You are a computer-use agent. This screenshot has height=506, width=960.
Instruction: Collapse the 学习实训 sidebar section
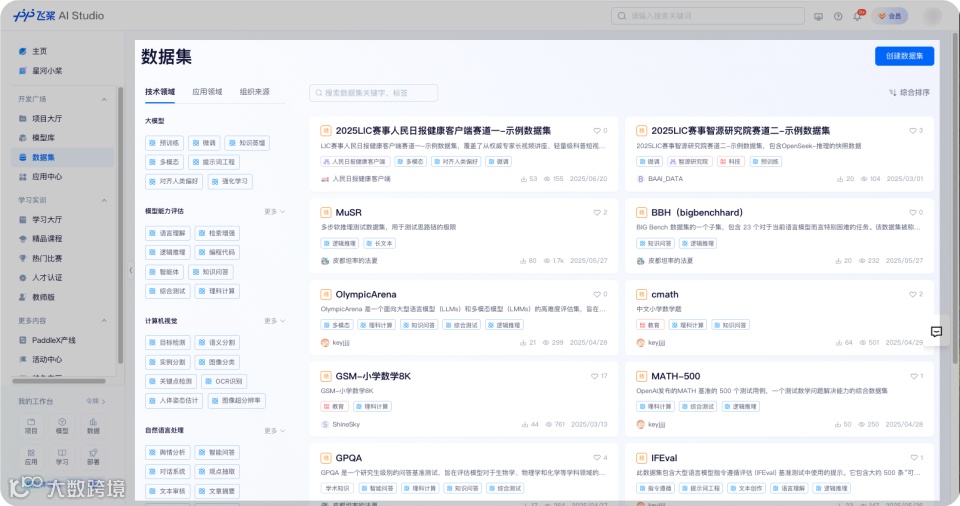point(103,200)
